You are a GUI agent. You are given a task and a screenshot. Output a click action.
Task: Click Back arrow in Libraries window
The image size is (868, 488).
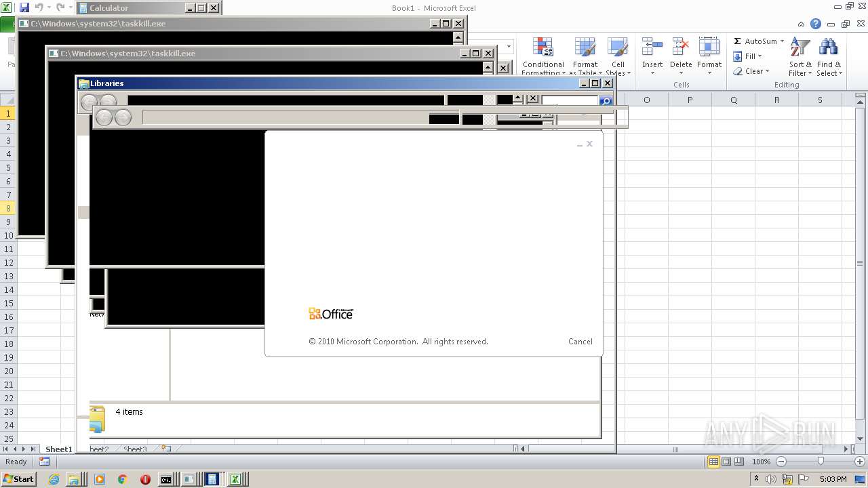click(x=88, y=103)
